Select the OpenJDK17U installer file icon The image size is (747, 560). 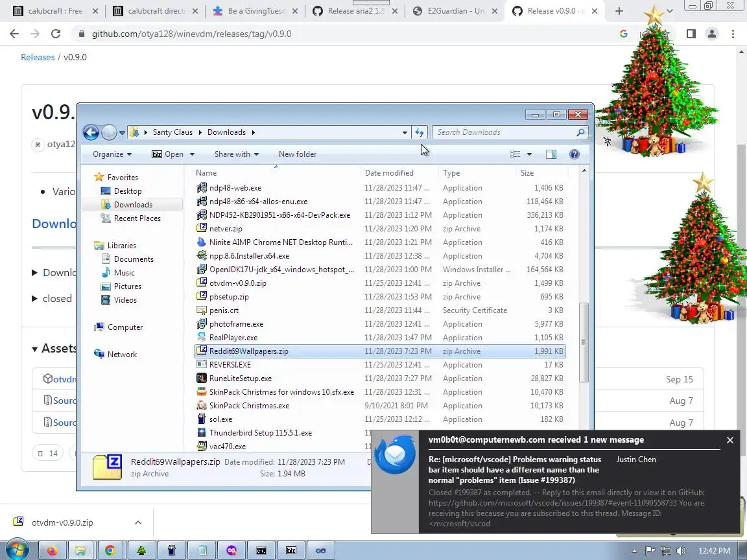point(202,270)
